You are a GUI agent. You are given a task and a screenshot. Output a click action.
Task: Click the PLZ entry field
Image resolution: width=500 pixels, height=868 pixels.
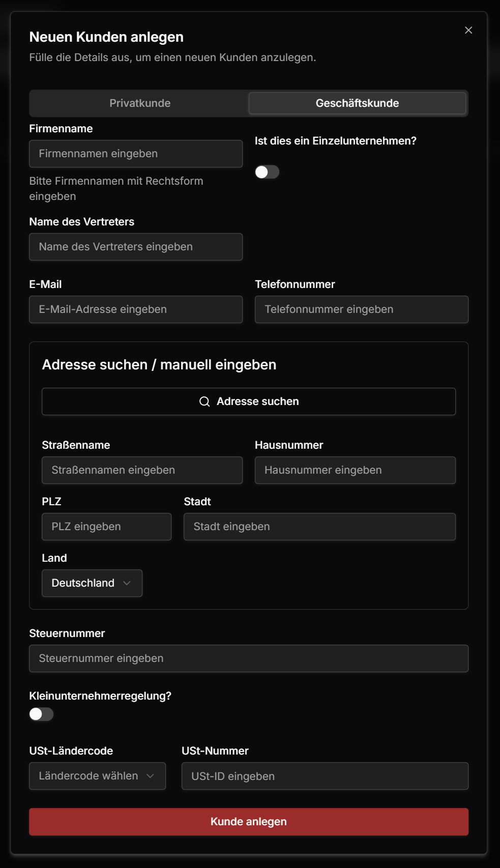[x=106, y=527]
